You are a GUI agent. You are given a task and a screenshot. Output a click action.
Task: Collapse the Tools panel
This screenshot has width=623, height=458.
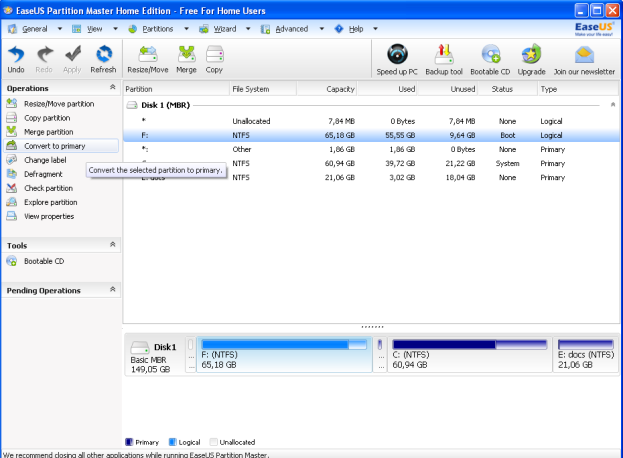click(112, 244)
